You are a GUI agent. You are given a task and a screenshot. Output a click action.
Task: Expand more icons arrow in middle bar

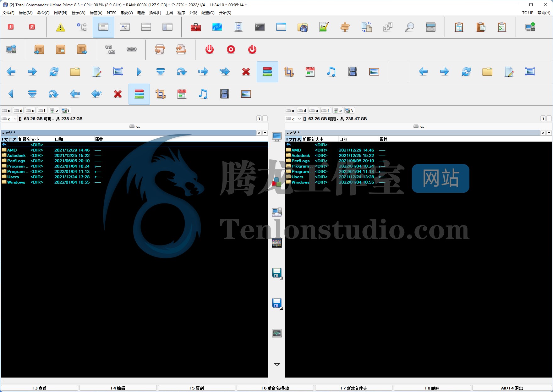[277, 365]
